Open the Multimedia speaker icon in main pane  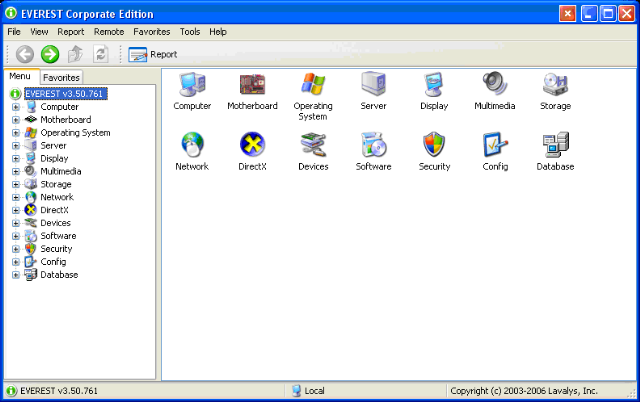(x=494, y=84)
